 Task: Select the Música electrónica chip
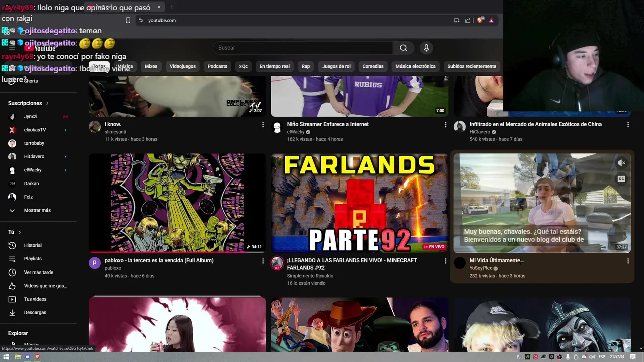click(x=416, y=66)
